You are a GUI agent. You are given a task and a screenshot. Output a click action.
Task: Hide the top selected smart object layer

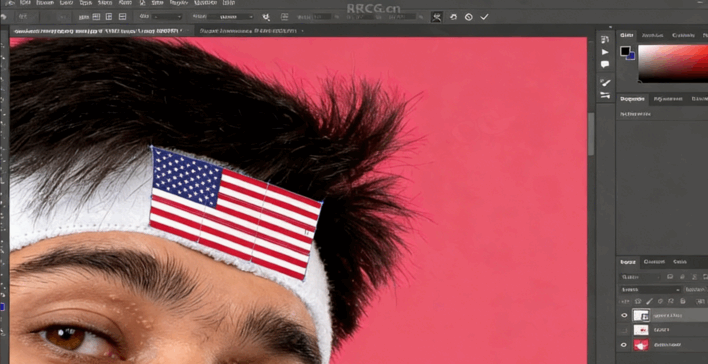coord(624,316)
